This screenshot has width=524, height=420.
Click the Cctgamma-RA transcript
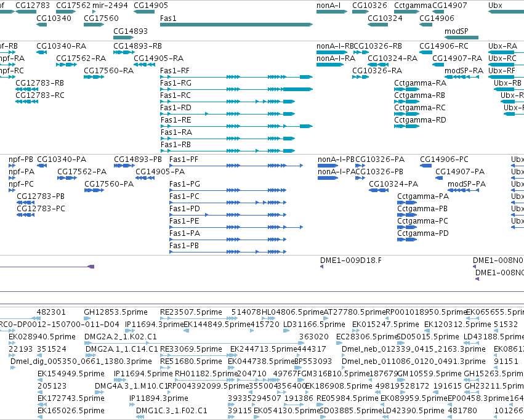(x=407, y=89)
